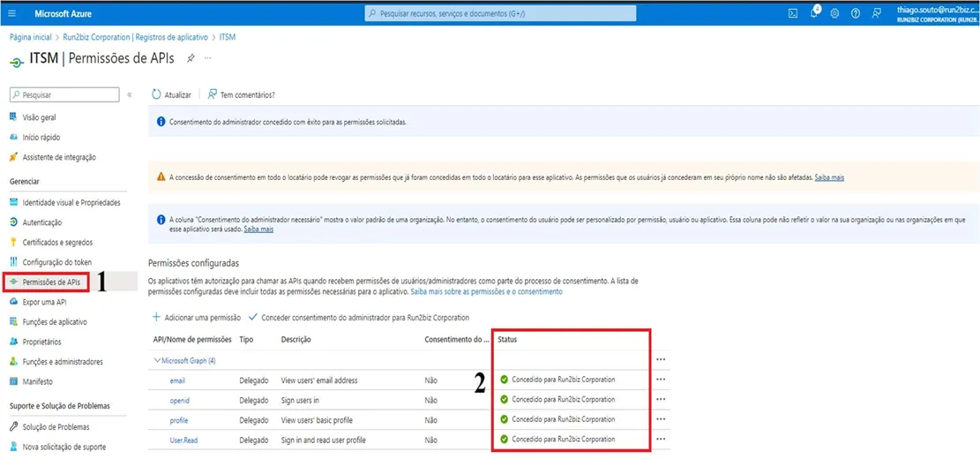Open ellipsis menu for User.Read permission row
The width and height of the screenshot is (980, 459).
[661, 439]
